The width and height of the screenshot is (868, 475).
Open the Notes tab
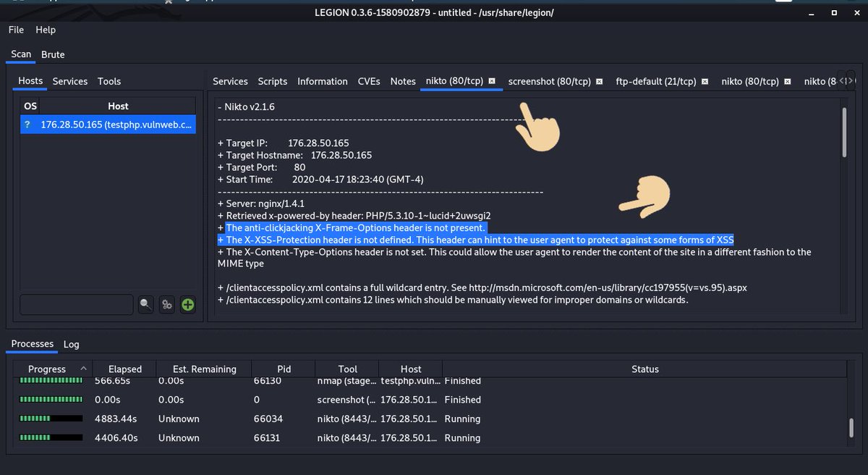click(x=403, y=81)
